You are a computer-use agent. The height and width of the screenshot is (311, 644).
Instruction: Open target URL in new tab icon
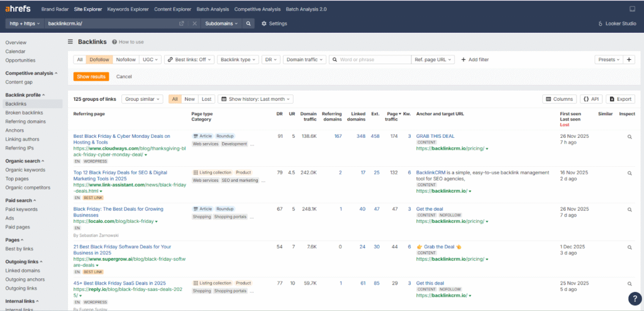click(182, 23)
